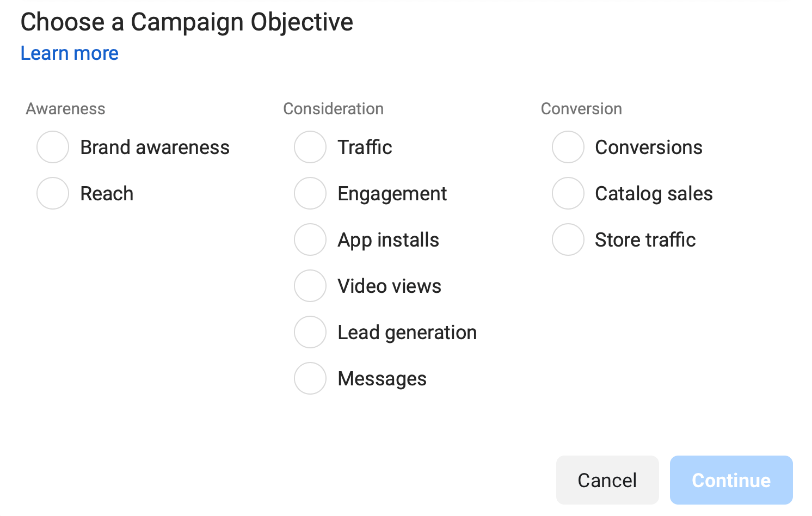Choose the Conversions radio button
The width and height of the screenshot is (812, 516).
pyautogui.click(x=568, y=147)
